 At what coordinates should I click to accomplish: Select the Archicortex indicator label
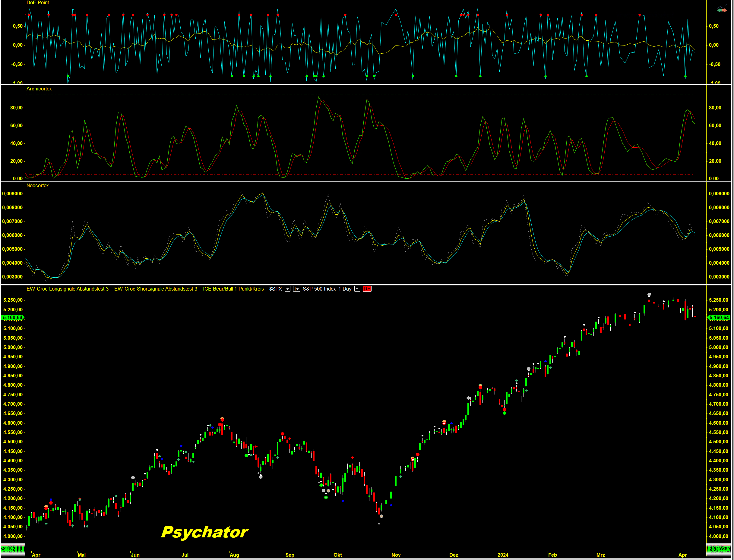point(39,89)
